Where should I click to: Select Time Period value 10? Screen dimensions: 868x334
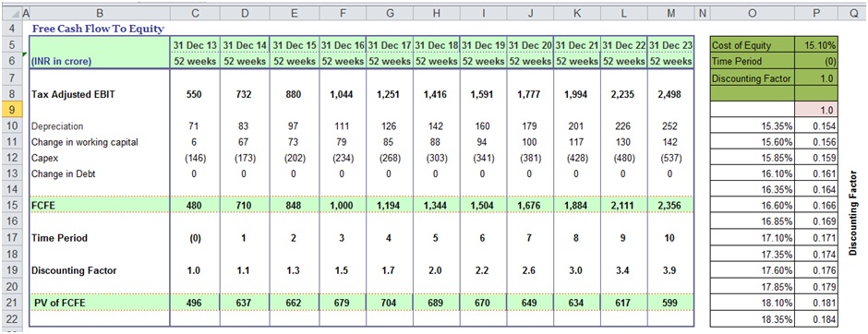tap(669, 238)
